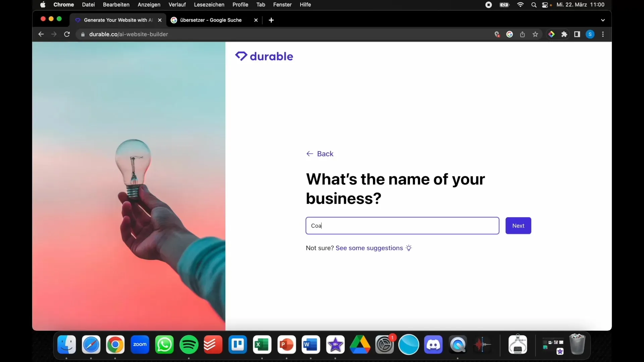Screen dimensions: 644x362
Task: Open the Hilfe menu
Action: 305,5
